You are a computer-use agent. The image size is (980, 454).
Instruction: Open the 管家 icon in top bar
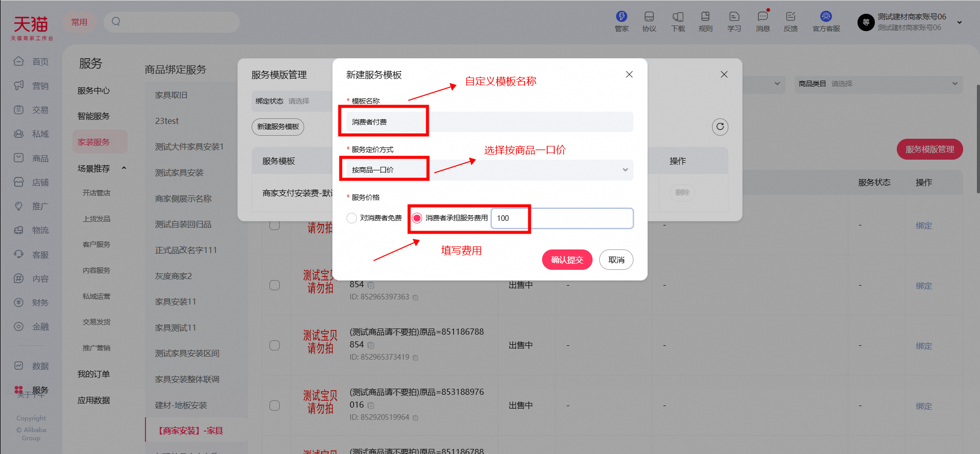click(621, 21)
